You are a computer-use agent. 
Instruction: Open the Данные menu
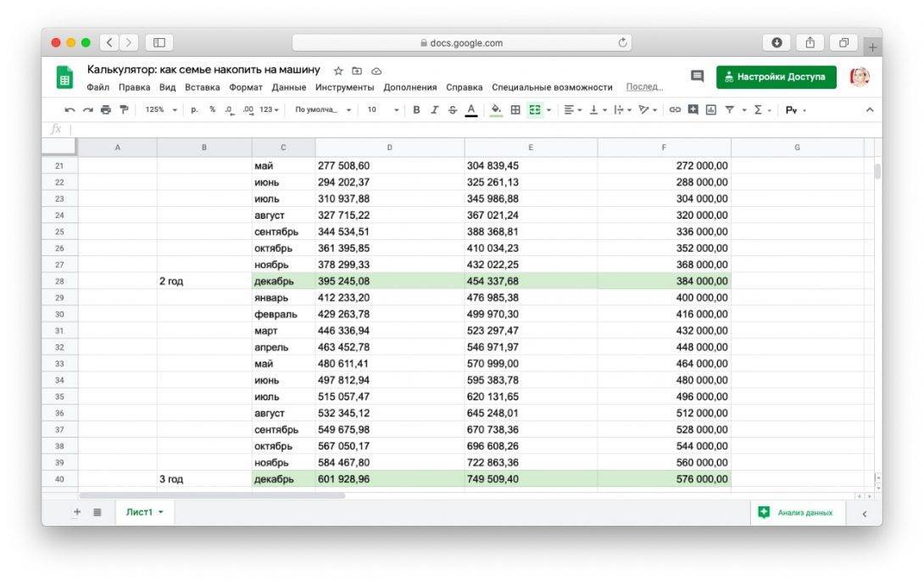(x=289, y=87)
